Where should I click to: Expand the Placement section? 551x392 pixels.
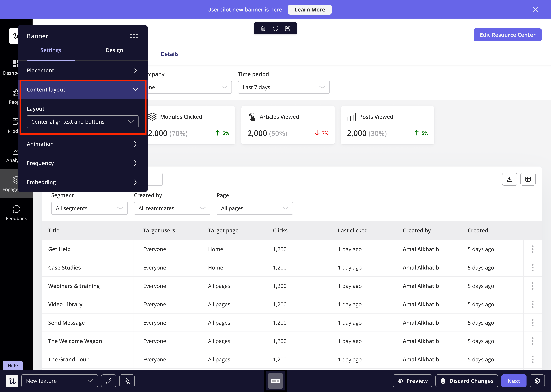[82, 70]
